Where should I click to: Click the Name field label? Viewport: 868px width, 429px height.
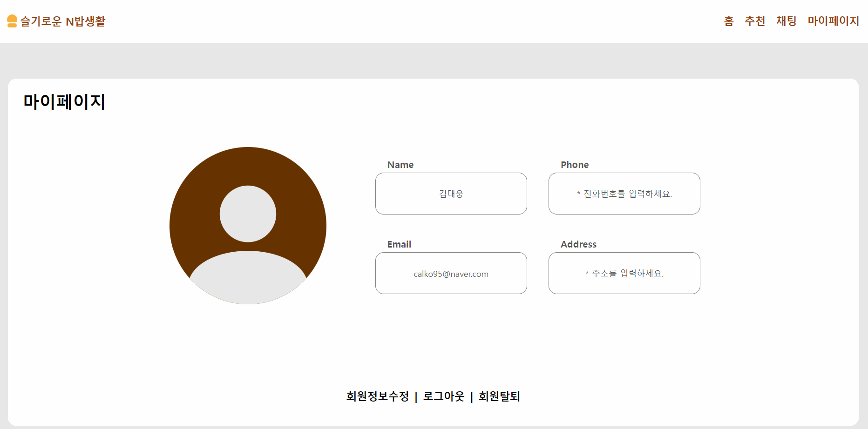[x=400, y=165]
